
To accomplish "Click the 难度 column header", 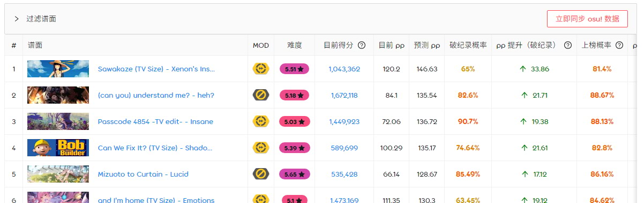I will 295,45.
